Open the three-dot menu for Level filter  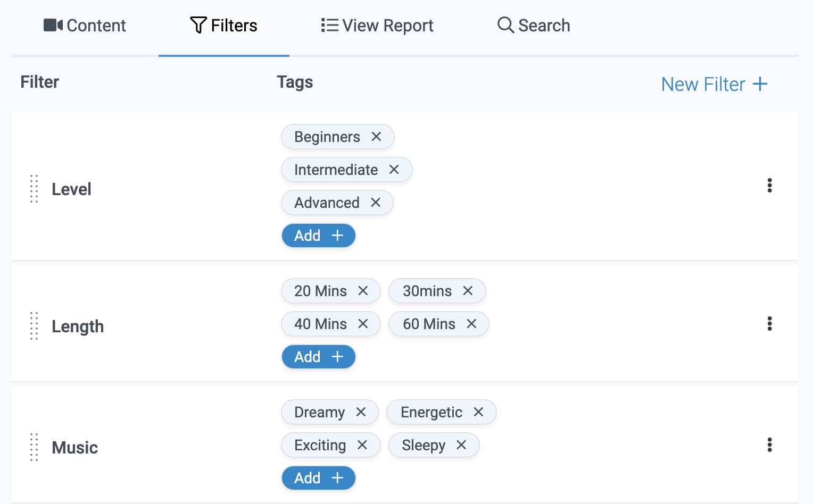tap(769, 186)
